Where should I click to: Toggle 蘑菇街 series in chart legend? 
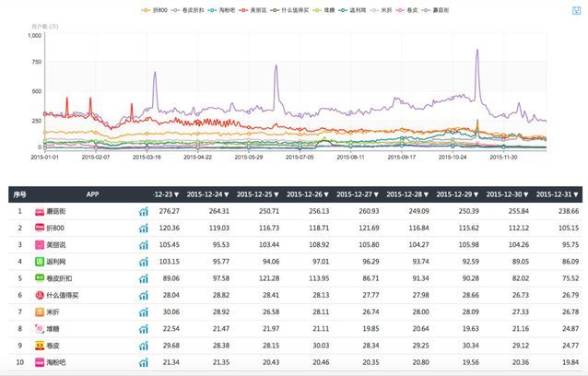click(435, 10)
